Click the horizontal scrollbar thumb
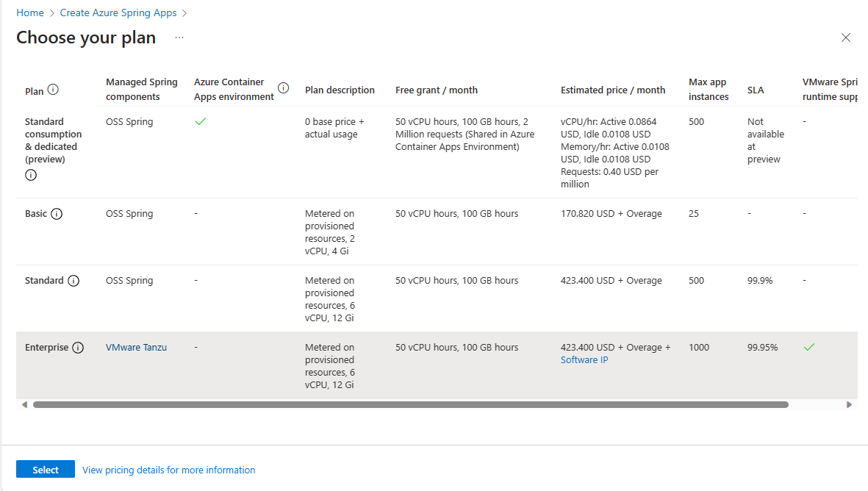 [x=410, y=404]
